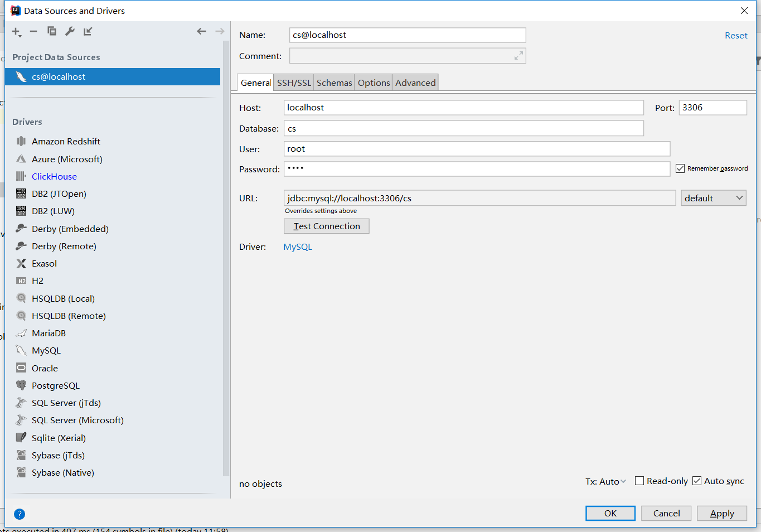
Task: Click into the Port field
Action: point(713,108)
